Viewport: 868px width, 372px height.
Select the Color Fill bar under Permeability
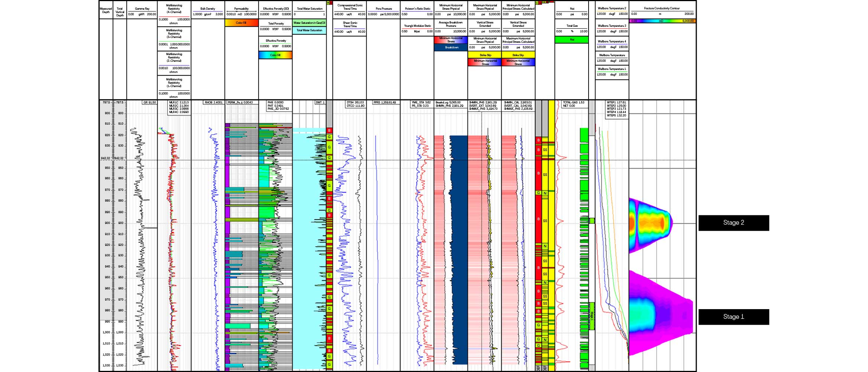[x=241, y=23]
